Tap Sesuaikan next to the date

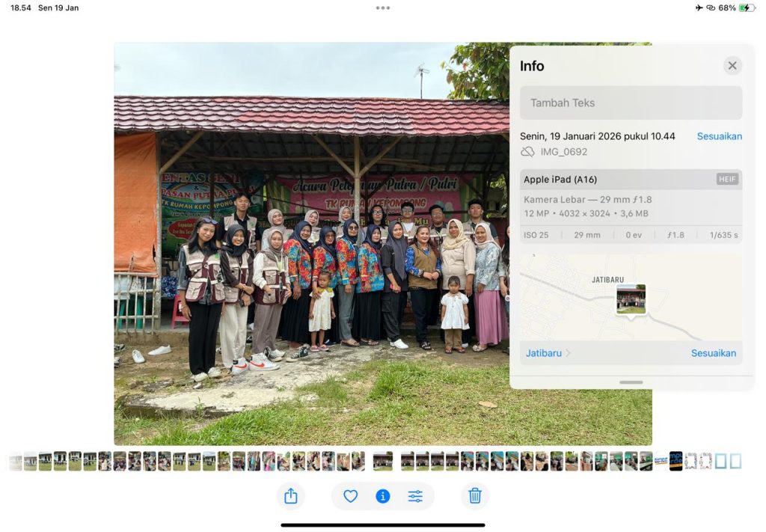[x=719, y=136]
